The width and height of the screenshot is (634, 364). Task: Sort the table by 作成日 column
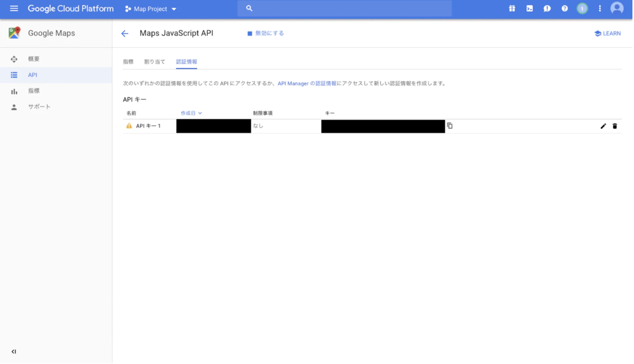[192, 113]
